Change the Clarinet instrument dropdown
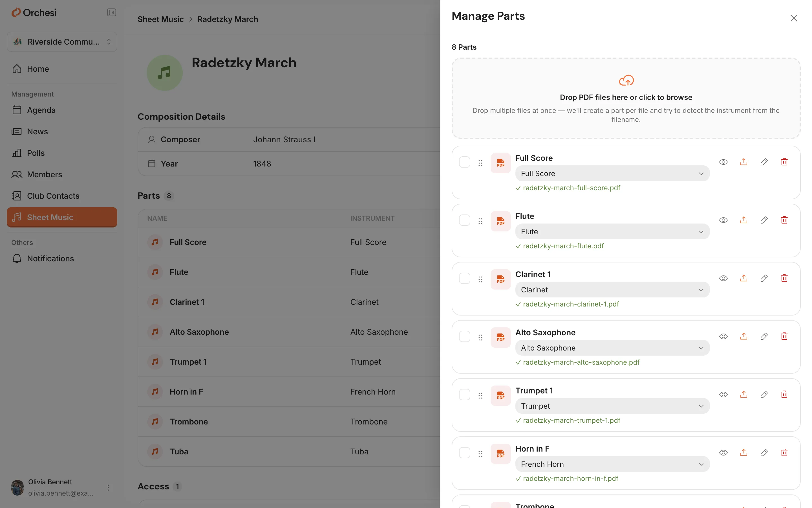 point(612,290)
